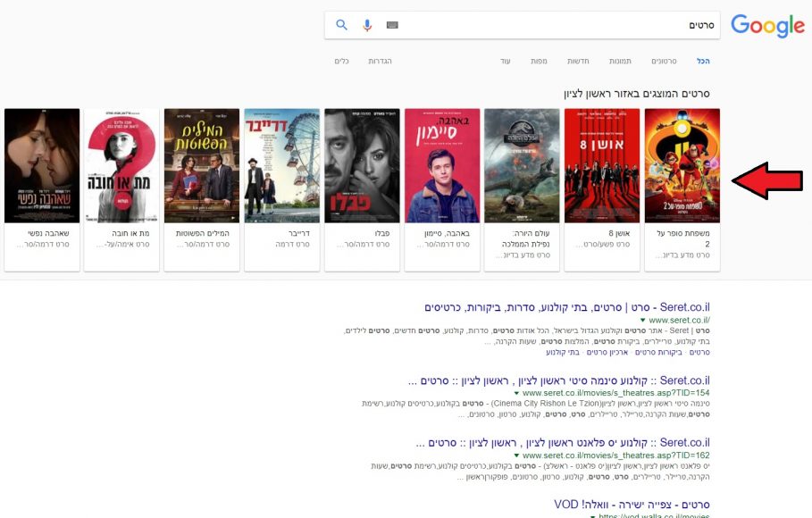Click the magnifying glass search icon
Viewport: 812px width, 518px height.
pos(341,25)
